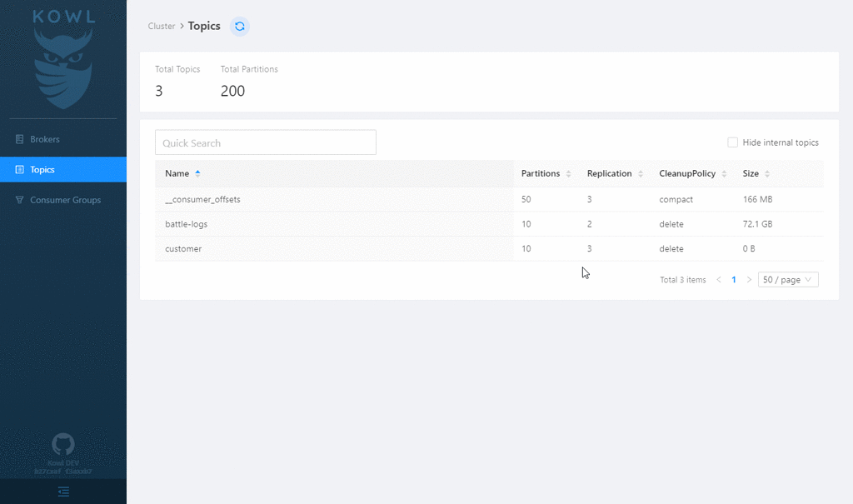The image size is (853, 504).
Task: Click the Cluster breadcrumb link
Action: tap(162, 26)
